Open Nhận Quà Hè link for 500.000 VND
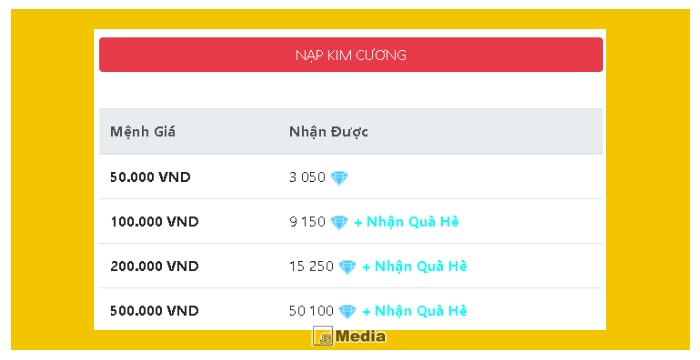Viewport: 700px width, 360px height. point(415,310)
